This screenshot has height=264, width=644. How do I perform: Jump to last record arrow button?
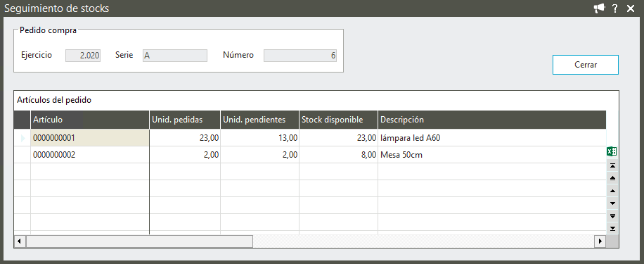point(612,228)
